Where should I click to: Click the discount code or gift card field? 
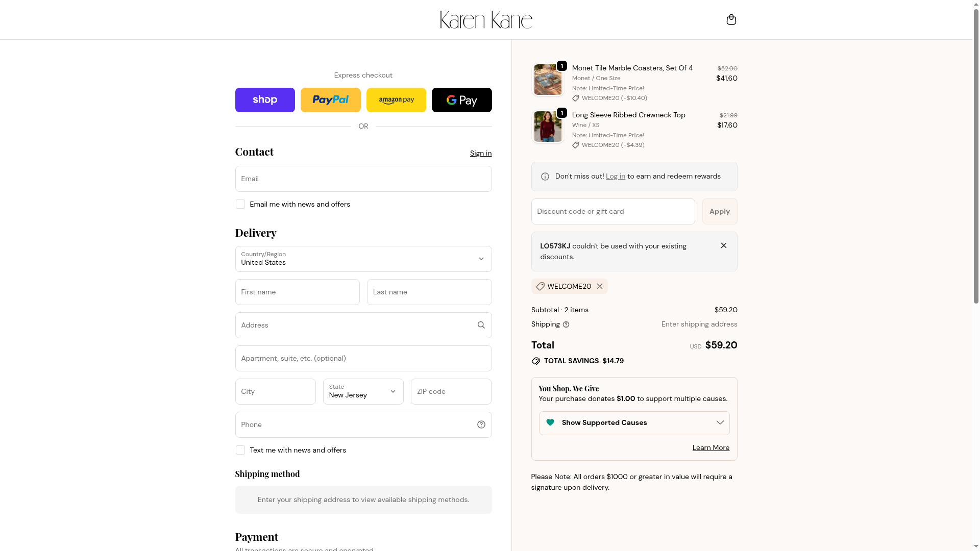[612, 211]
